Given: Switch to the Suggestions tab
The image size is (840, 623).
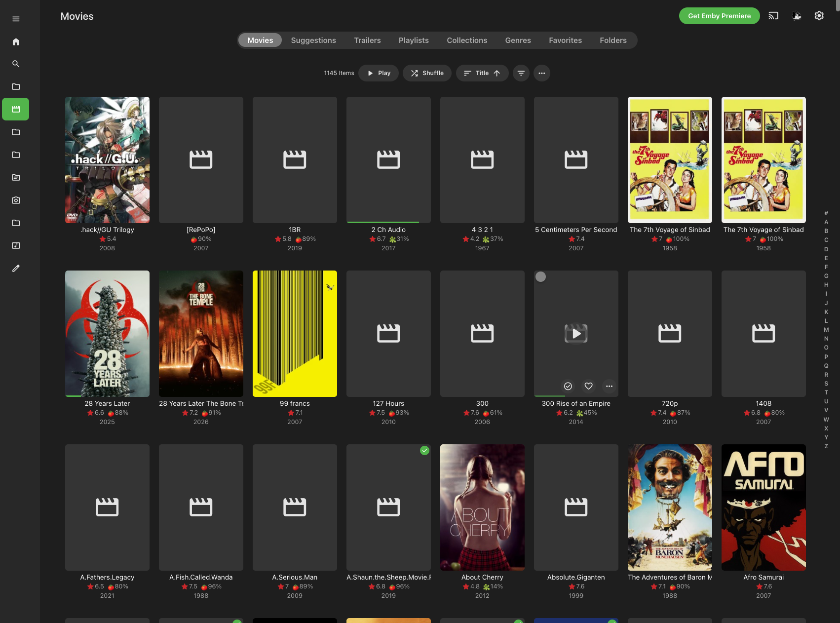Looking at the screenshot, I should tap(313, 40).
